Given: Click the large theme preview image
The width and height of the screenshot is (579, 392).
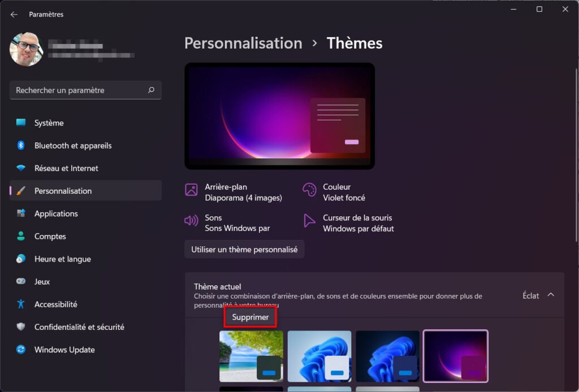Looking at the screenshot, I should pos(279,116).
